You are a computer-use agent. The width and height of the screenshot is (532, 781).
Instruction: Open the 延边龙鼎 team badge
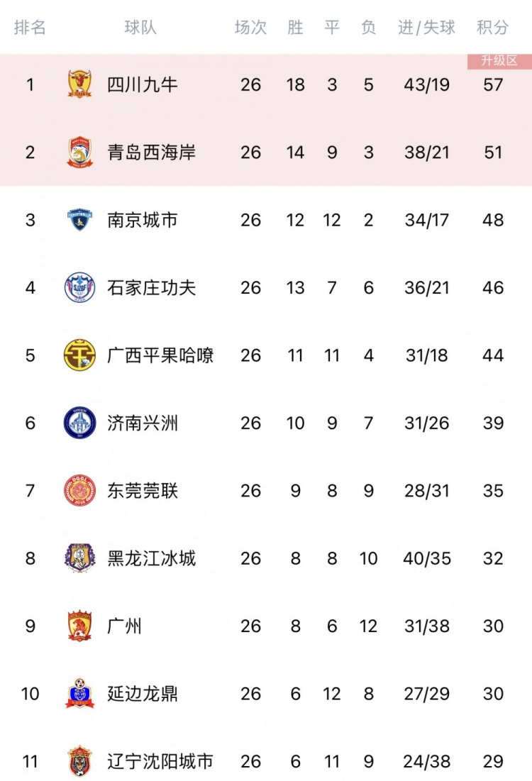pyautogui.click(x=79, y=693)
